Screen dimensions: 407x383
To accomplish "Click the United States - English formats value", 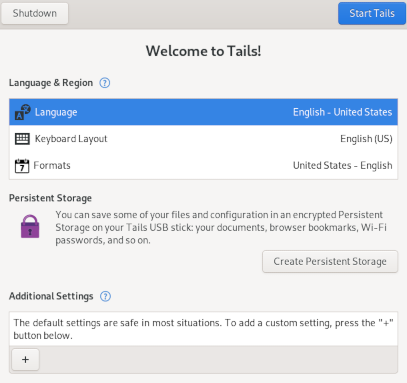I will [x=342, y=165].
